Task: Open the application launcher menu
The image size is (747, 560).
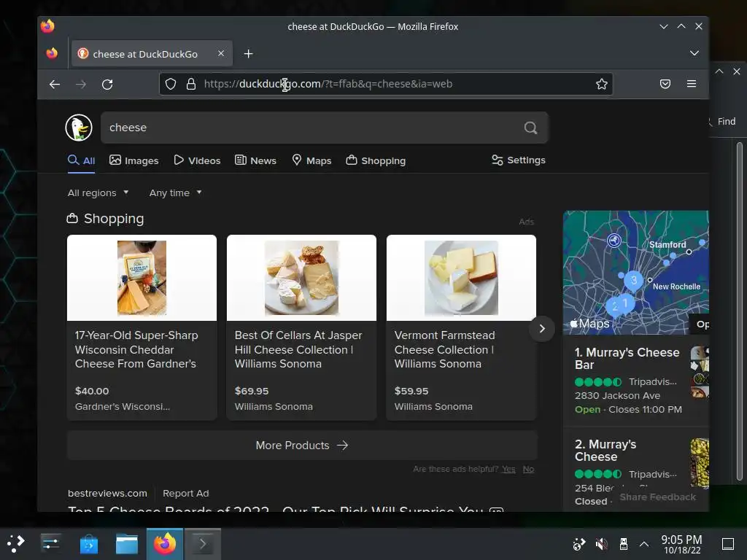Action: (16, 543)
